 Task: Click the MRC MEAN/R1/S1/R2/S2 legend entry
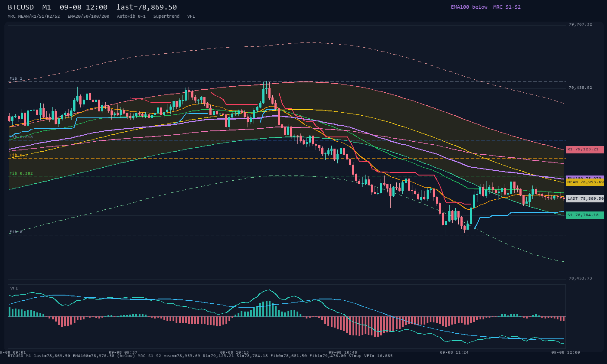point(34,16)
